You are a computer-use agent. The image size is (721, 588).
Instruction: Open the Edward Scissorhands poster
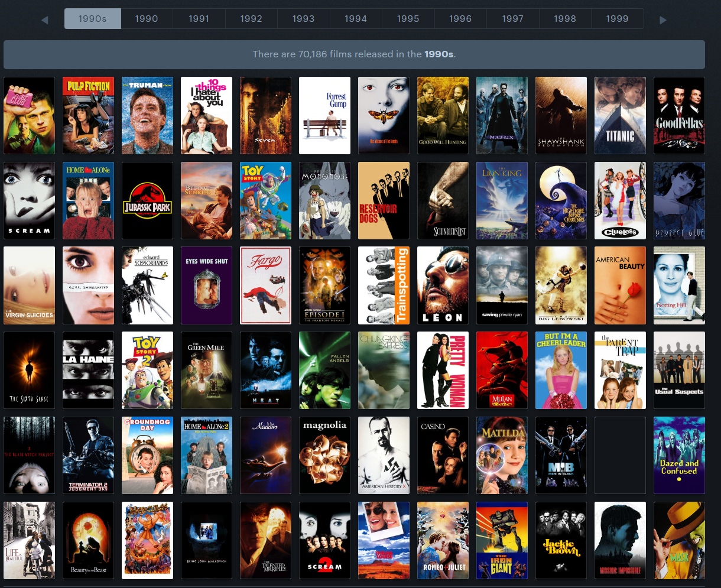(x=148, y=285)
